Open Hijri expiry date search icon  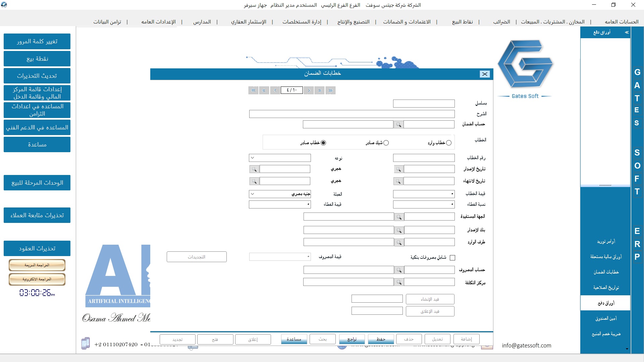click(254, 181)
